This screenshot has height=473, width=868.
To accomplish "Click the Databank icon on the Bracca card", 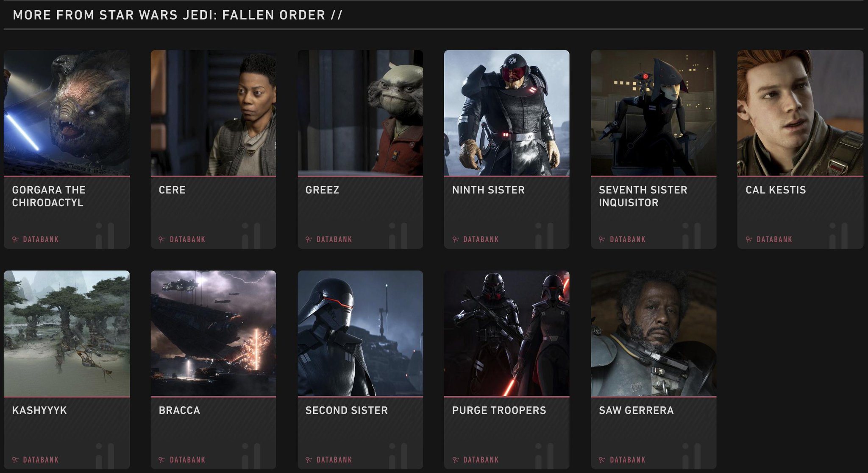I will click(x=162, y=460).
